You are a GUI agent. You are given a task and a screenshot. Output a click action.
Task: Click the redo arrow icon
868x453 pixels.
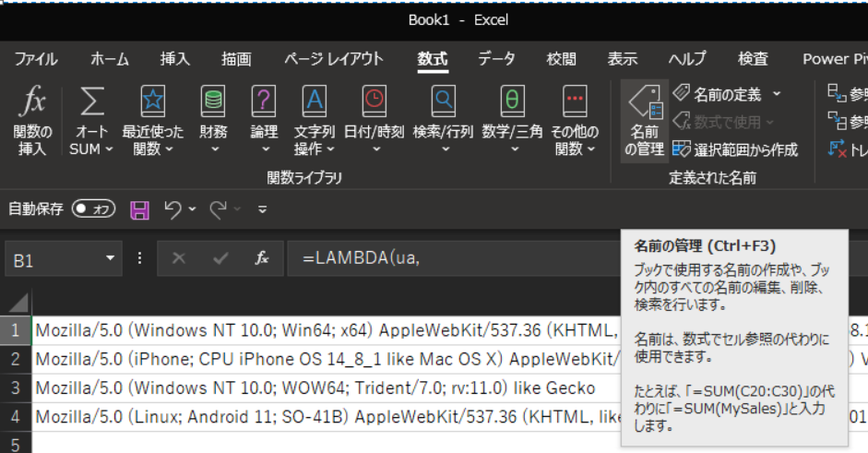(x=218, y=209)
